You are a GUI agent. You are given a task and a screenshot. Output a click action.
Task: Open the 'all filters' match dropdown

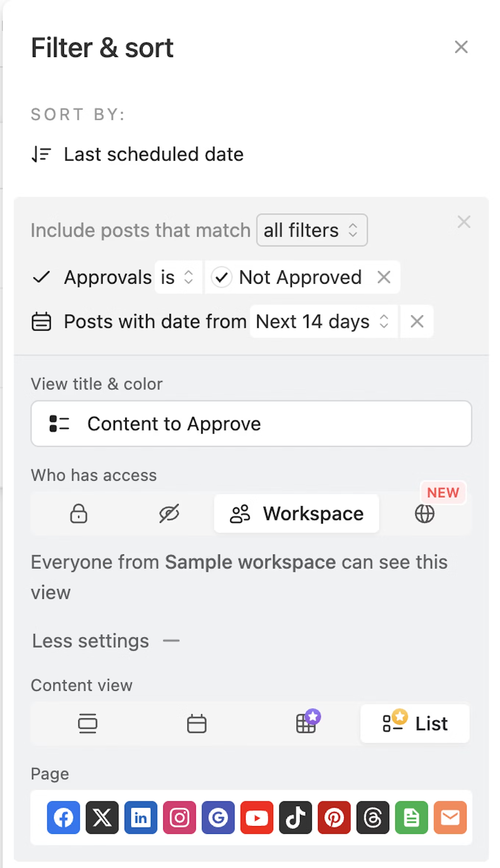pyautogui.click(x=312, y=230)
